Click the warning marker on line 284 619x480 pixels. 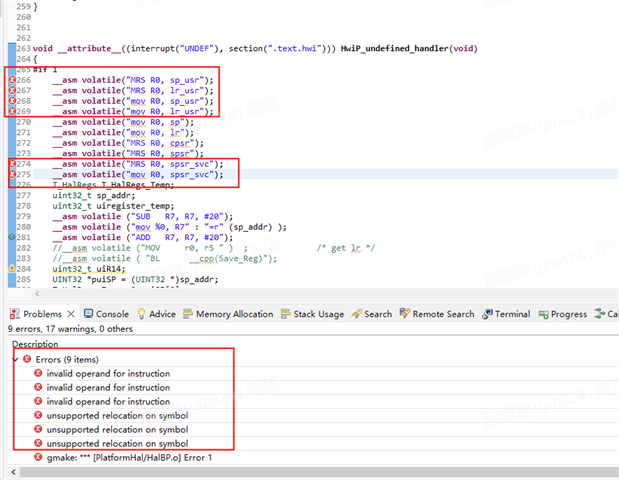click(x=12, y=269)
